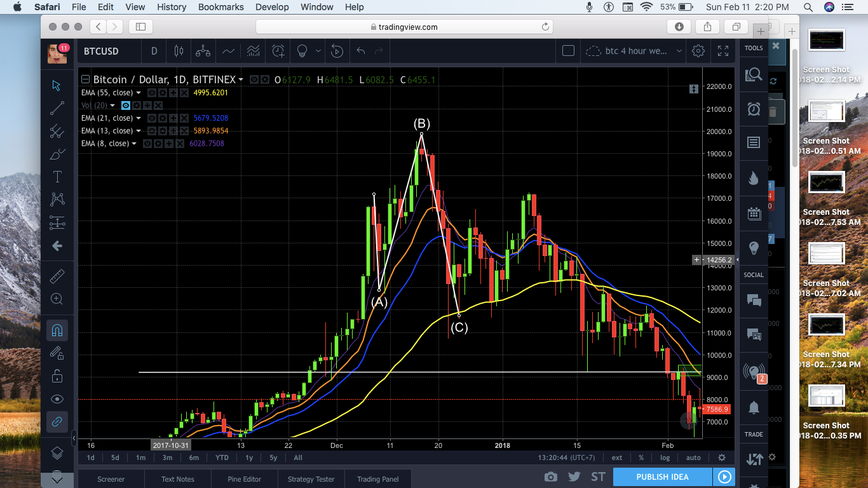868x488 pixels.
Task: Open candlestick chart style selector
Action: click(179, 51)
